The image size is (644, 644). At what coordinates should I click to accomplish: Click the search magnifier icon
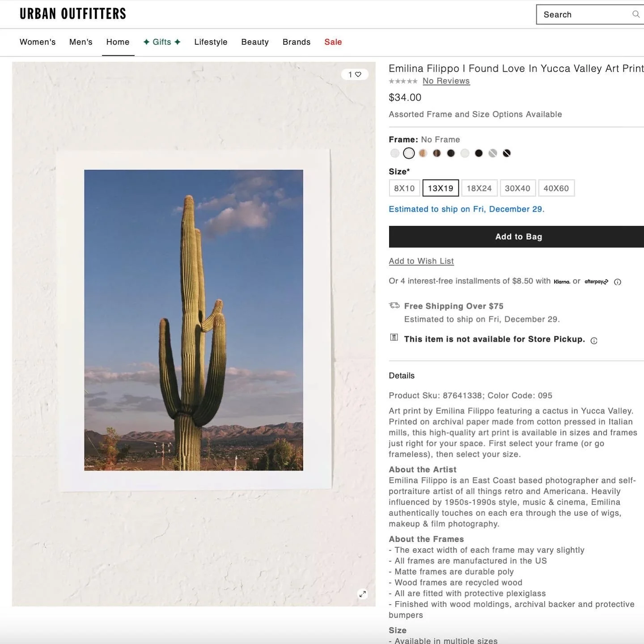point(636,14)
